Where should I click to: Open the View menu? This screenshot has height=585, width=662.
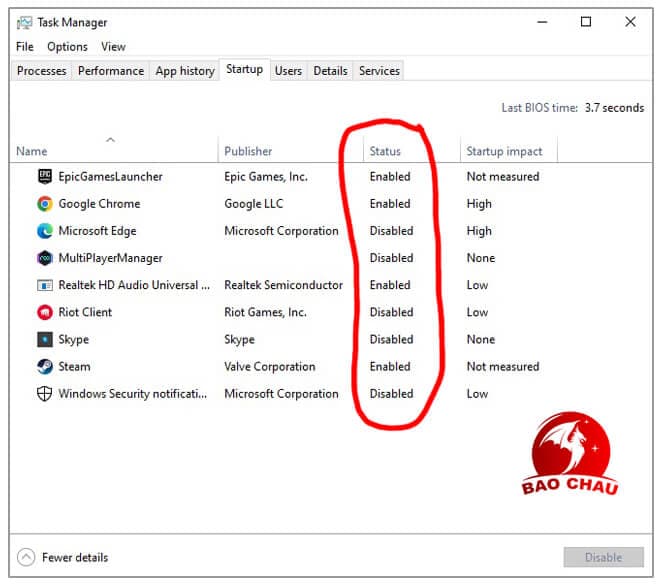[x=113, y=46]
